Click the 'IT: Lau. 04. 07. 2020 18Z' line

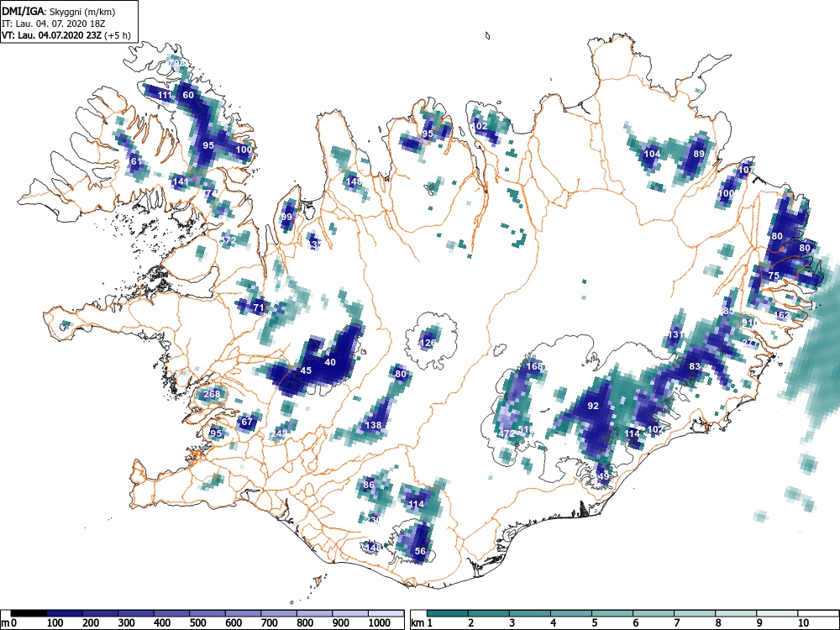click(55, 24)
